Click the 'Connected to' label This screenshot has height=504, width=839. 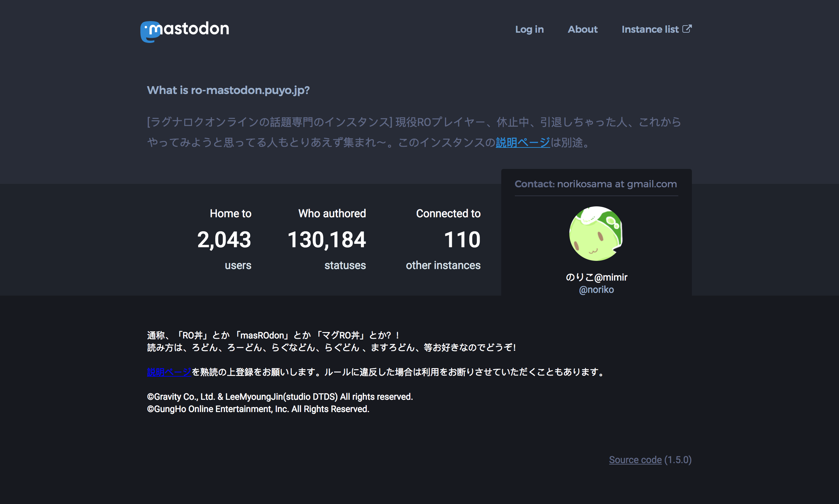pos(448,214)
